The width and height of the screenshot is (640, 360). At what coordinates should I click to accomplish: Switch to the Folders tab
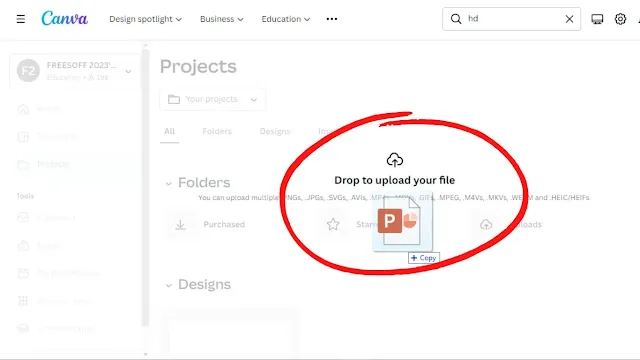coord(217,131)
